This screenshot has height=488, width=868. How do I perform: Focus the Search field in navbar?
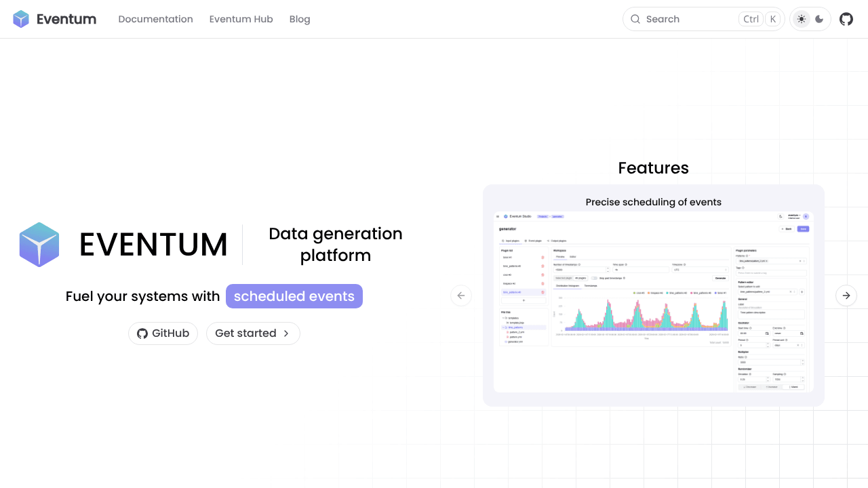(x=703, y=19)
